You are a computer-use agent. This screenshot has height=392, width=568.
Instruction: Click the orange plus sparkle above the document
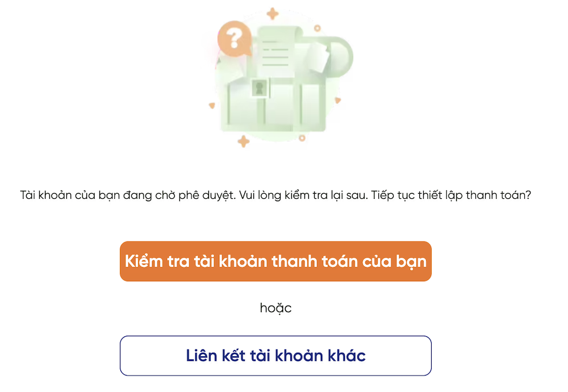(x=273, y=14)
